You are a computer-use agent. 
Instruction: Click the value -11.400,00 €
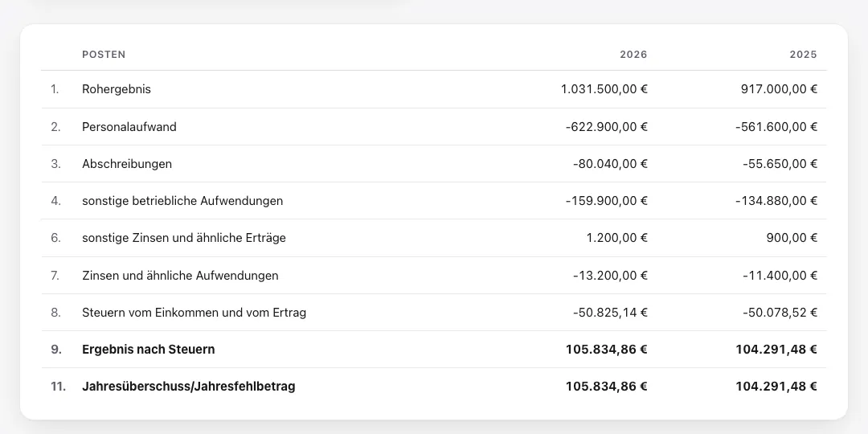click(x=780, y=275)
